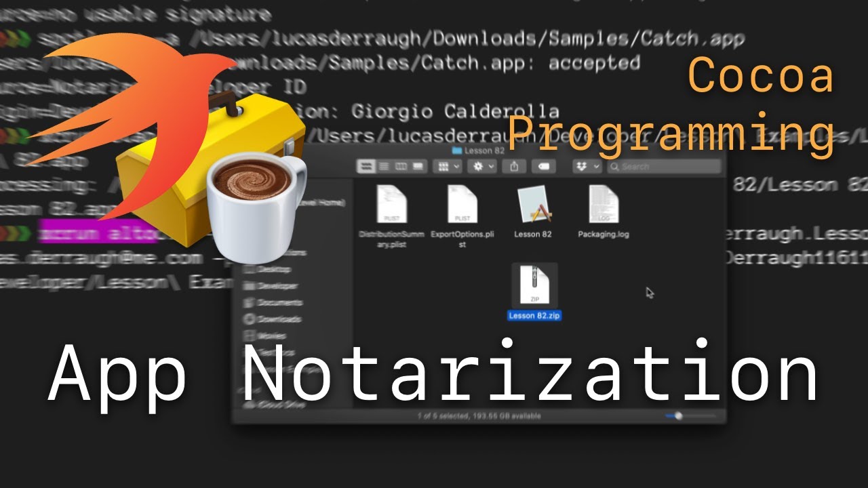Image resolution: width=868 pixels, height=488 pixels.
Task: Switch Finder to list view
Action: (384, 166)
